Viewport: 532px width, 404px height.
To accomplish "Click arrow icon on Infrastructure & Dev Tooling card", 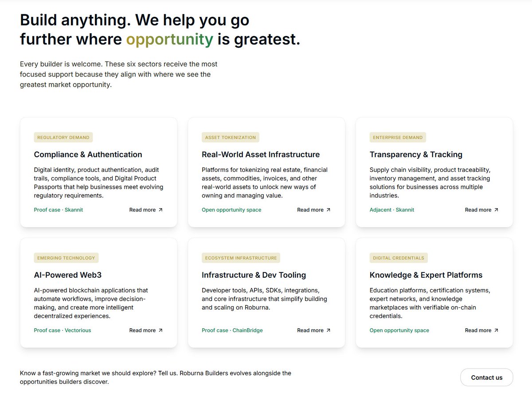I will (x=328, y=330).
